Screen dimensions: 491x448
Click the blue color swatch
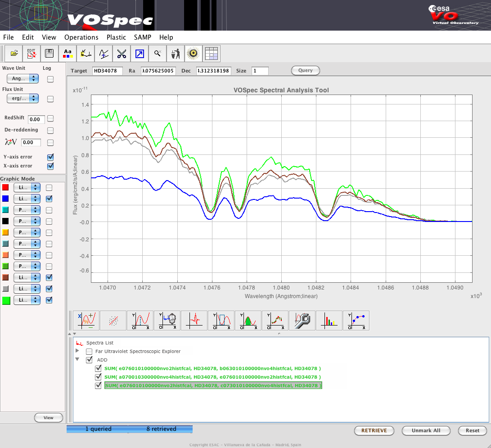tap(5, 199)
